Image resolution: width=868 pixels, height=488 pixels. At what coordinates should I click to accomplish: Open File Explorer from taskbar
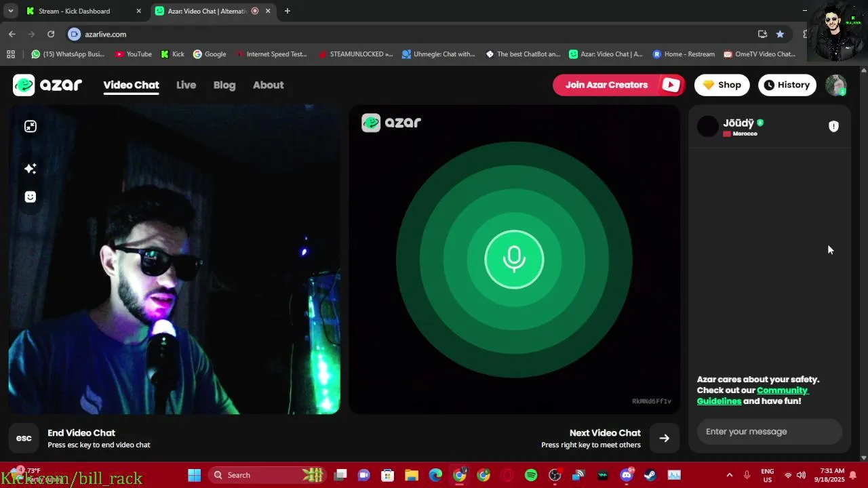pyautogui.click(x=412, y=475)
